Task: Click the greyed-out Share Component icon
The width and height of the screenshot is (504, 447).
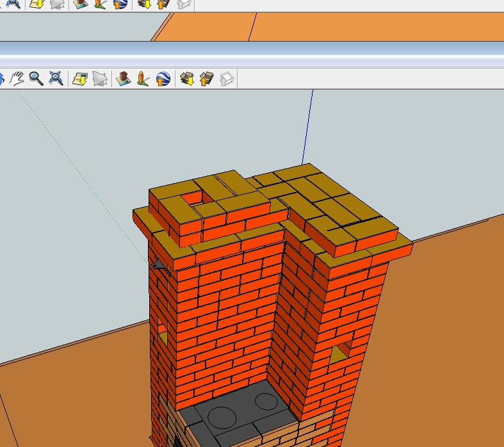Action: click(x=227, y=79)
